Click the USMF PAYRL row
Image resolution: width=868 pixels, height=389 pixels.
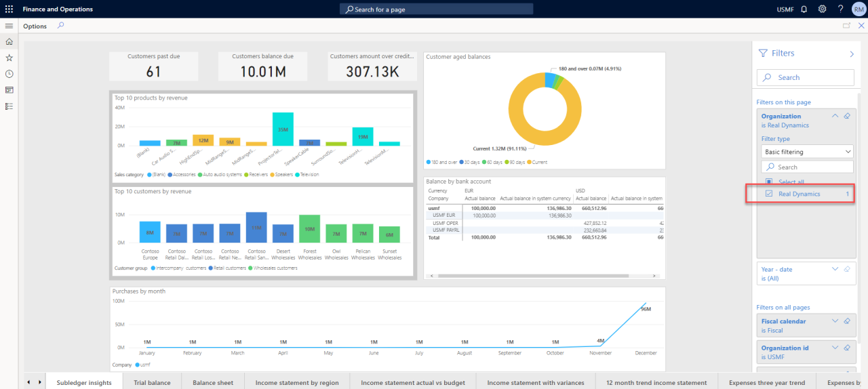click(x=545, y=230)
